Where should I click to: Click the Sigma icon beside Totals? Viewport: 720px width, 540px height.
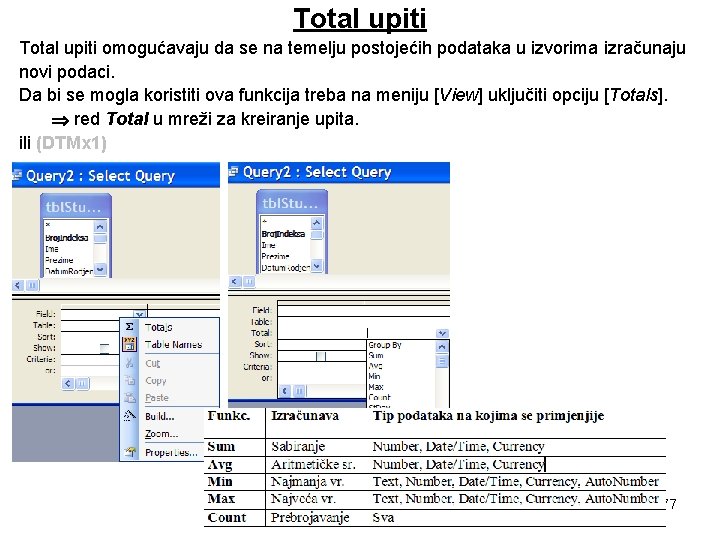click(x=129, y=327)
